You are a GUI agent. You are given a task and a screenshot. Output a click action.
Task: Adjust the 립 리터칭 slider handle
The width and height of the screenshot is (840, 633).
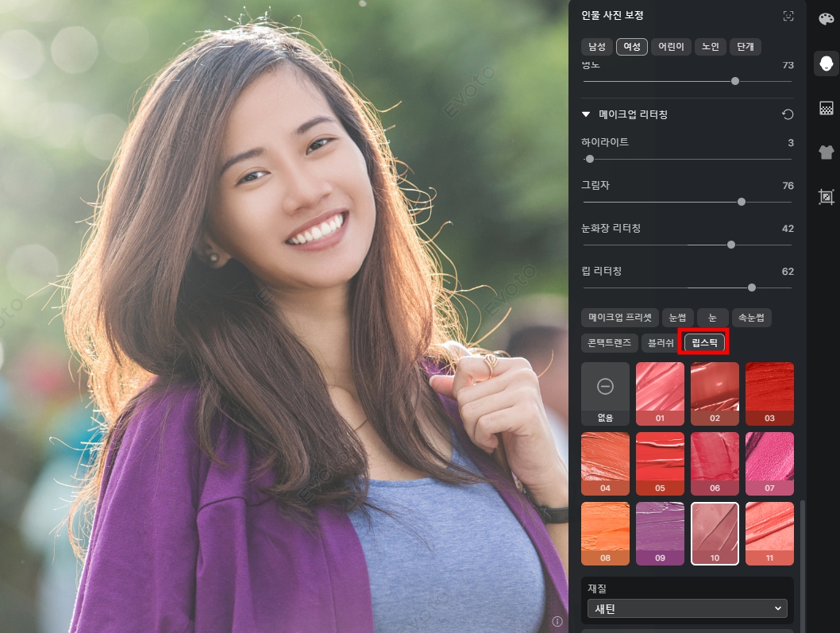(752, 288)
